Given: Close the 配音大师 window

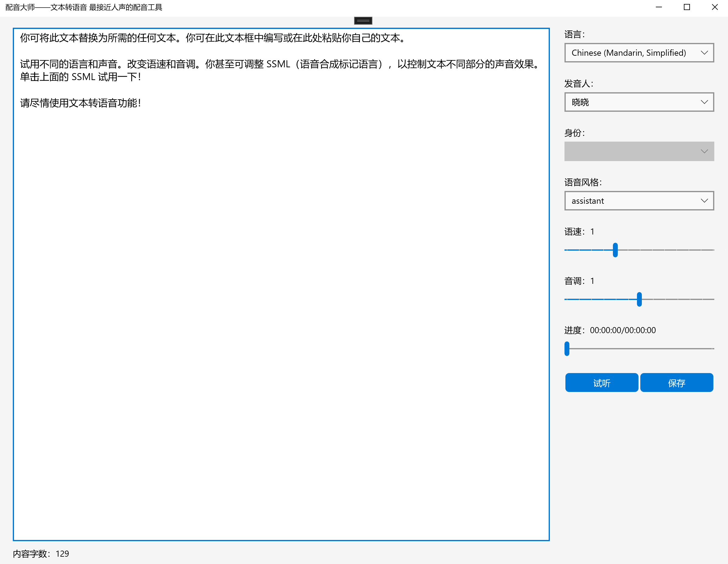Looking at the screenshot, I should (x=715, y=7).
